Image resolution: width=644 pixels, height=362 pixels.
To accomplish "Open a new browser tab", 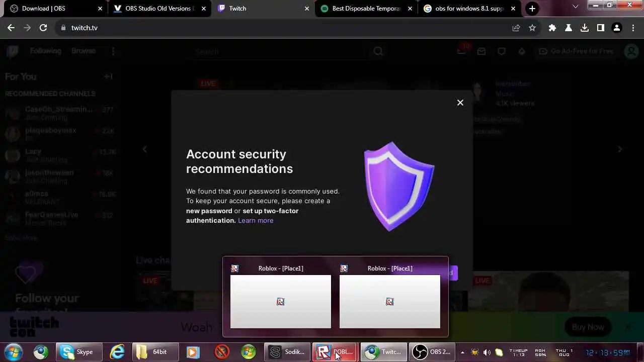I will pos(532,9).
